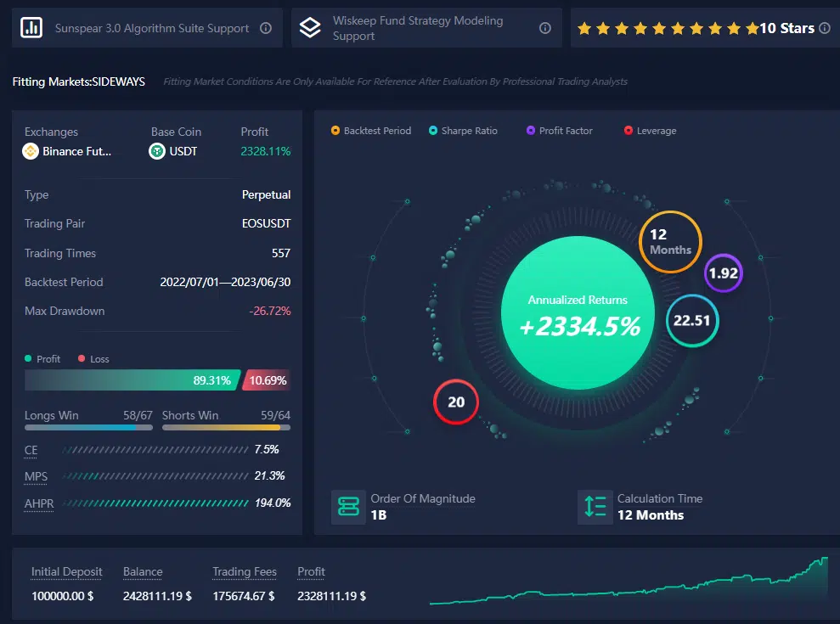Toggle the Sharpe Ratio legend item

[x=464, y=131]
